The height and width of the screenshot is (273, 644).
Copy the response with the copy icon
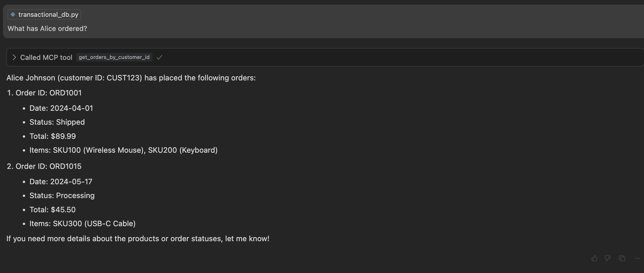click(622, 258)
